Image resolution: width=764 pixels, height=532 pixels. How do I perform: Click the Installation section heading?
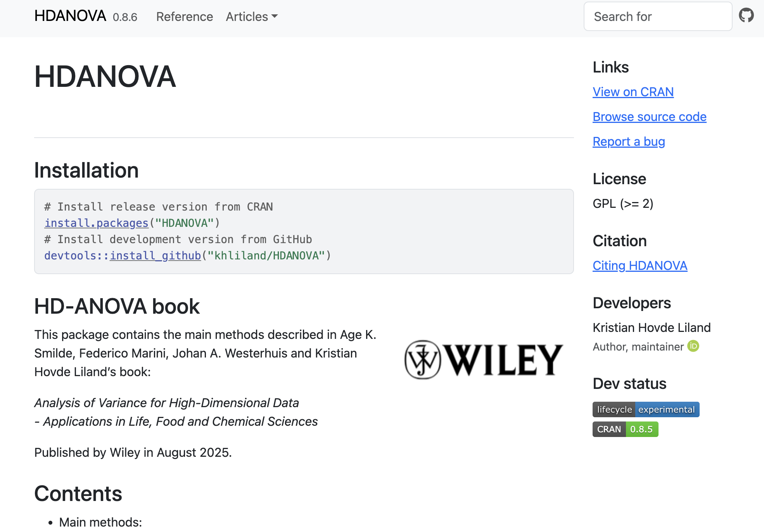tap(86, 170)
